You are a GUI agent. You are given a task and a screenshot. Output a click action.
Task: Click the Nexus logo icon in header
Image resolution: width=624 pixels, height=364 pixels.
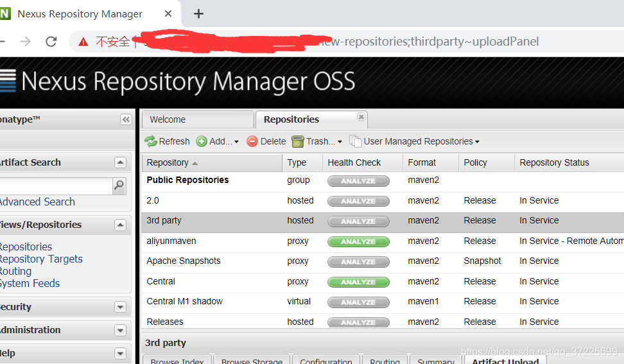tap(8, 81)
